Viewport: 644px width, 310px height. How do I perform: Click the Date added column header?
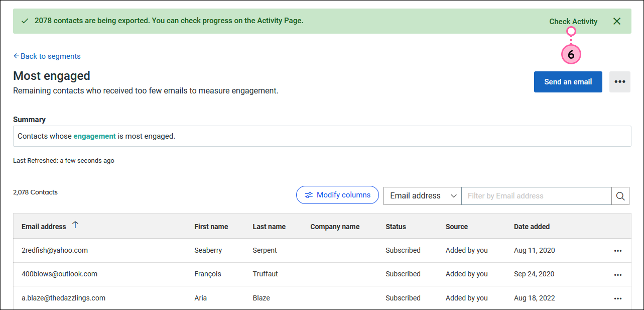[532, 227]
